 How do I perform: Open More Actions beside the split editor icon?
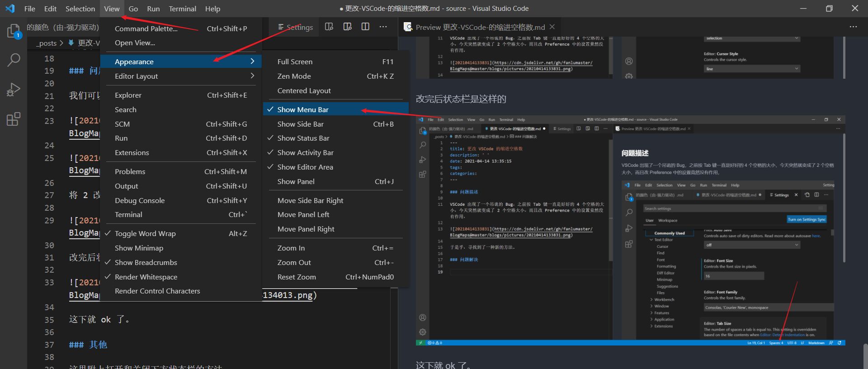383,27
